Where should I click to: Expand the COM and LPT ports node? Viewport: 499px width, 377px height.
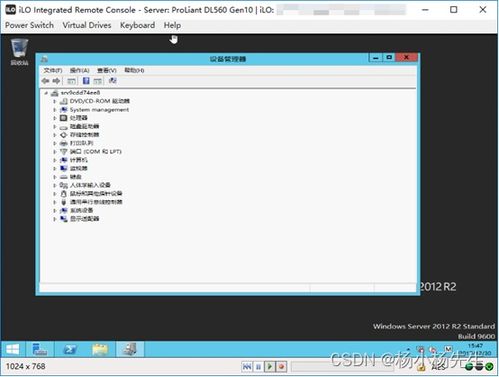coord(54,152)
